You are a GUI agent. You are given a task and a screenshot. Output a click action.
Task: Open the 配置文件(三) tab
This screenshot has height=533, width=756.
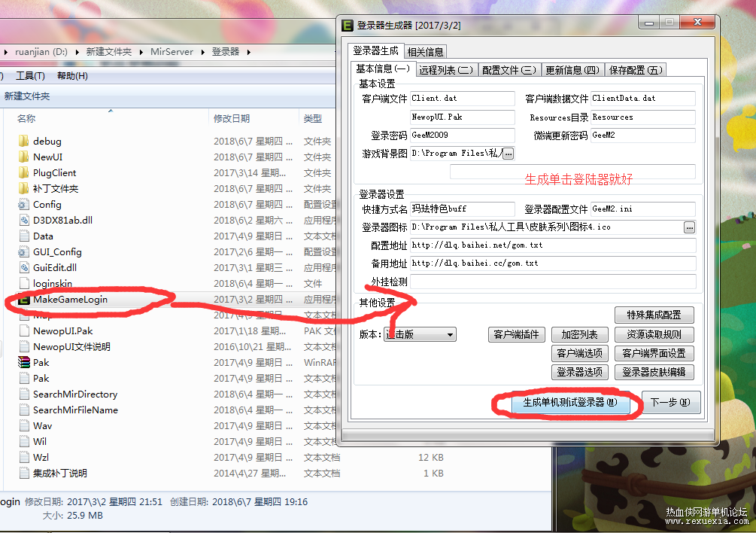point(509,70)
